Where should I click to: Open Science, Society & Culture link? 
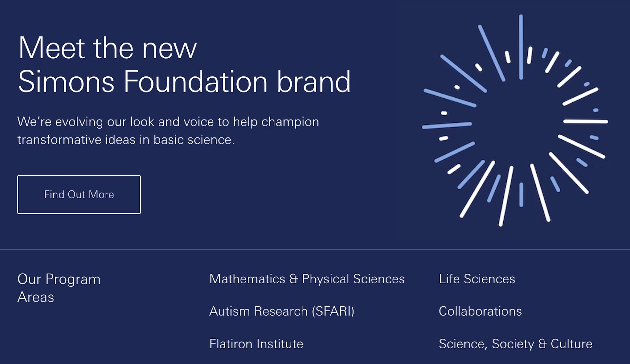point(515,344)
